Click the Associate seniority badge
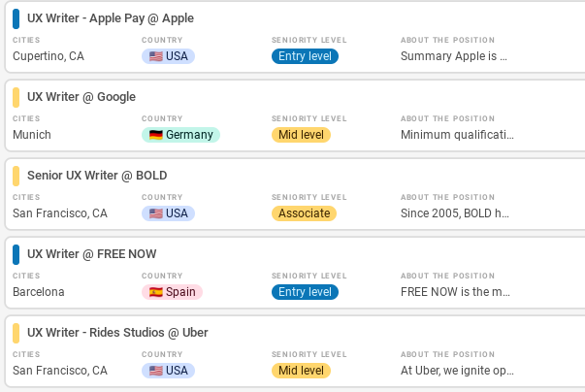The width and height of the screenshot is (585, 392). pyautogui.click(x=304, y=213)
